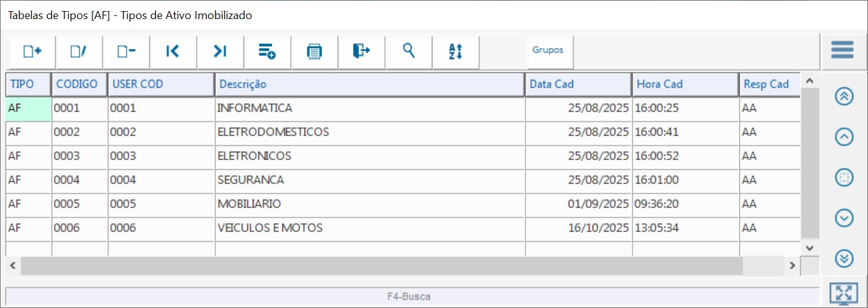Click the fullscreen expand icon

tap(843, 294)
